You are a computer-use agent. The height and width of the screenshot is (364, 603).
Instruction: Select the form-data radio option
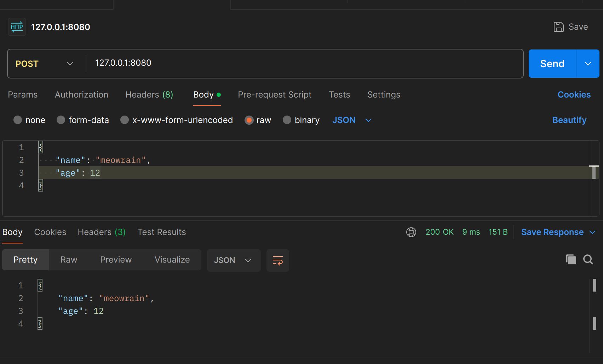(x=61, y=120)
